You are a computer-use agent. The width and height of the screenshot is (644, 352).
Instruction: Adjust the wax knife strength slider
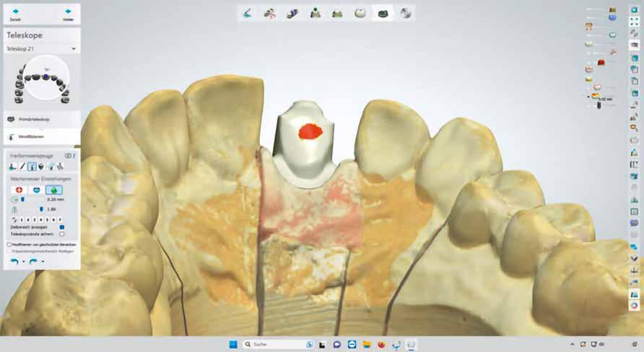point(41,209)
